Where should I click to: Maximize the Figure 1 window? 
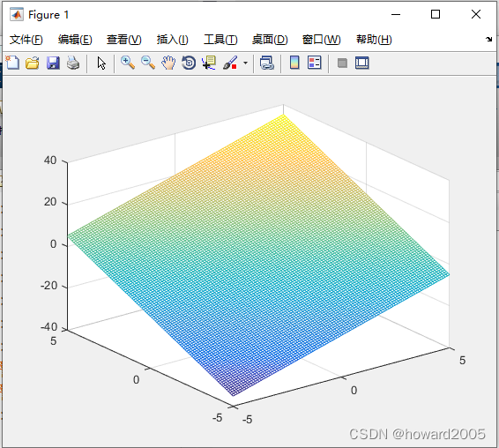[436, 14]
